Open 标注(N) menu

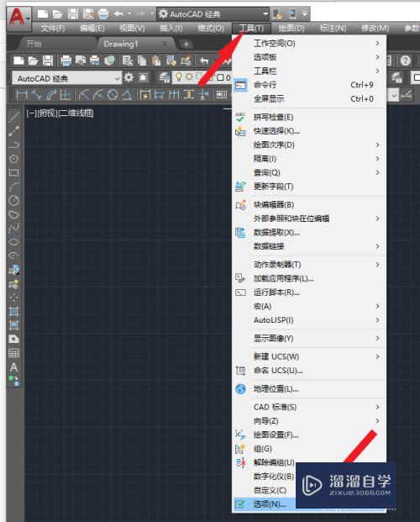333,29
